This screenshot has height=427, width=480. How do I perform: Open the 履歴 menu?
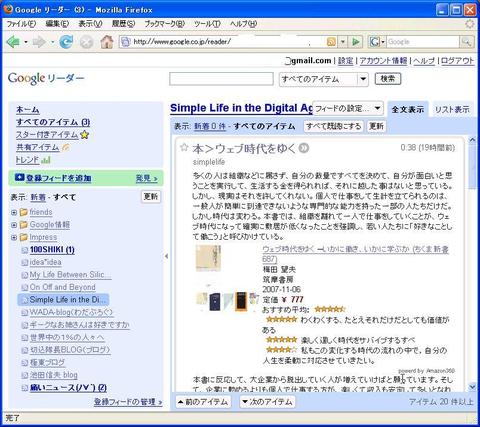[x=123, y=24]
